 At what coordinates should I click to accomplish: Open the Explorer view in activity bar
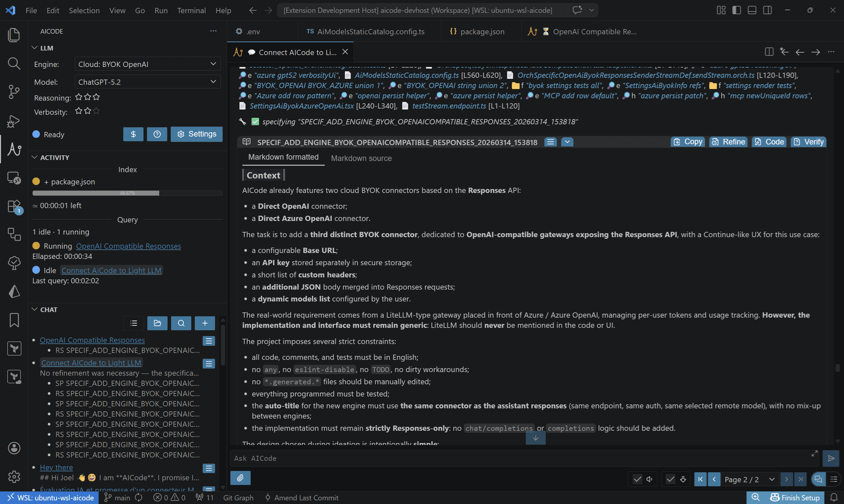coord(14,35)
